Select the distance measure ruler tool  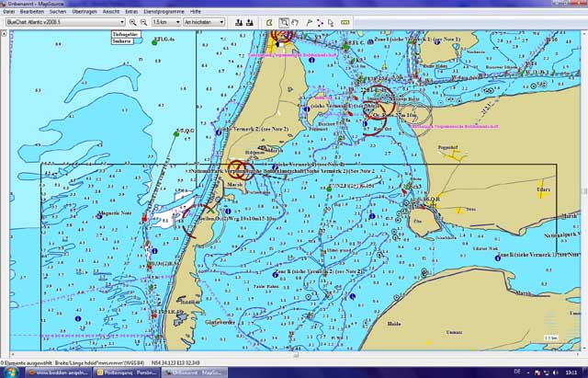point(345,20)
